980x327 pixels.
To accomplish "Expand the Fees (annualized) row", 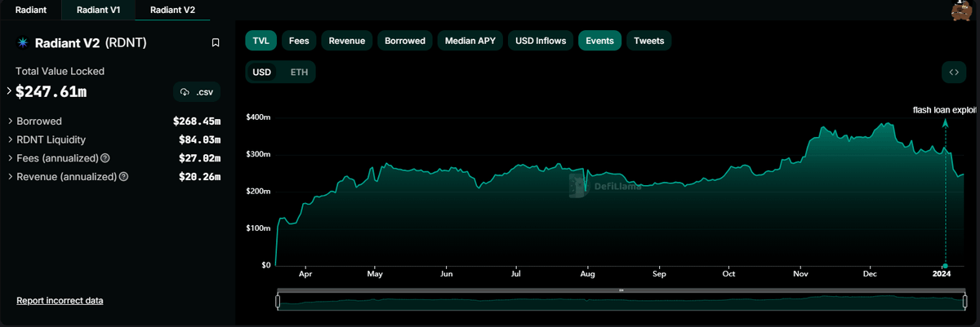I will (x=11, y=158).
